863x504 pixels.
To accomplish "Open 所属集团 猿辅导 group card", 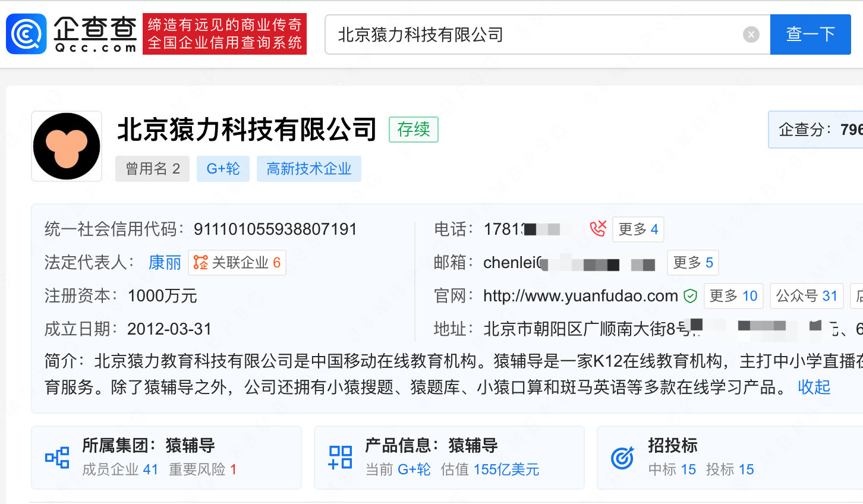I will [x=166, y=458].
